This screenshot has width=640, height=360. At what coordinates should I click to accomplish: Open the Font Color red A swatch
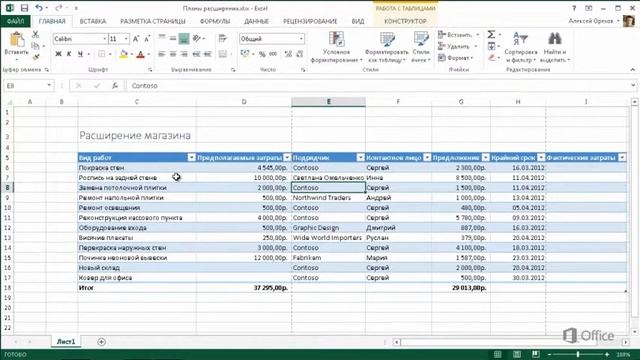[140, 54]
